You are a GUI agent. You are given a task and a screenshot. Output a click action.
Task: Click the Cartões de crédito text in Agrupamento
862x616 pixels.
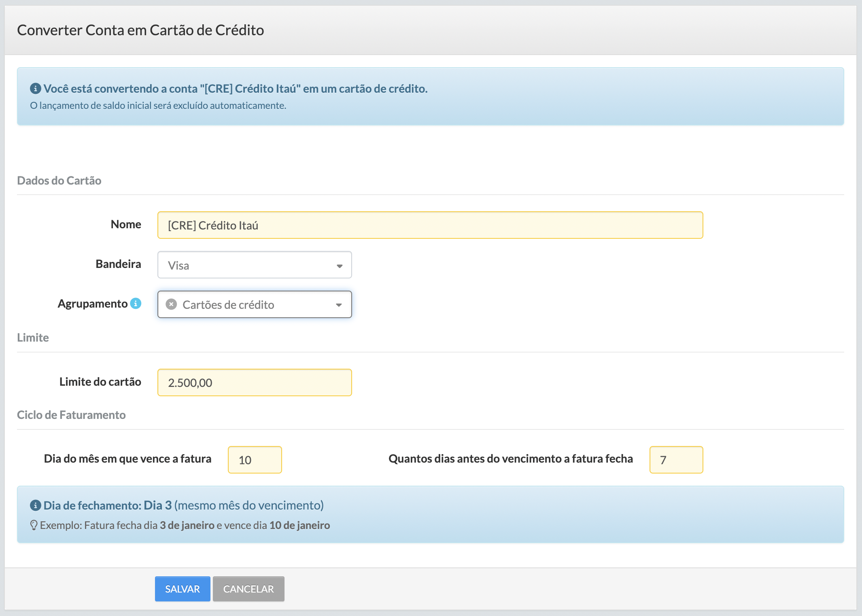(228, 305)
